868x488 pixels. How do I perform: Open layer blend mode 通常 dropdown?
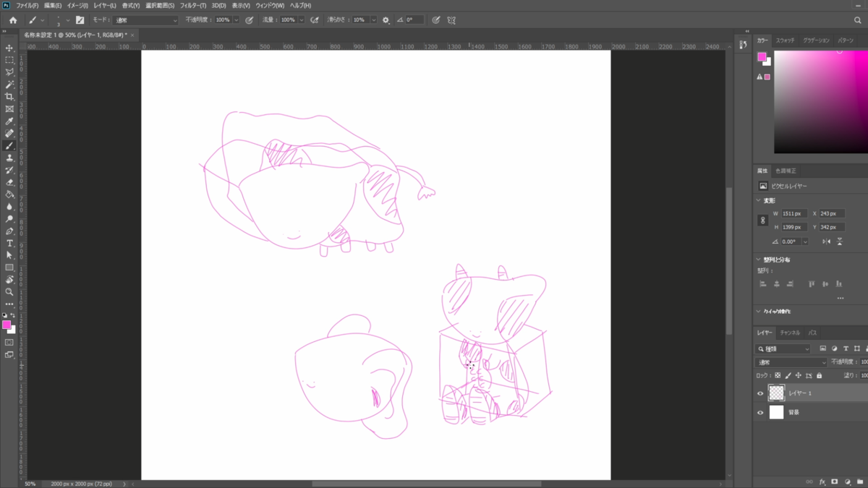(x=791, y=362)
